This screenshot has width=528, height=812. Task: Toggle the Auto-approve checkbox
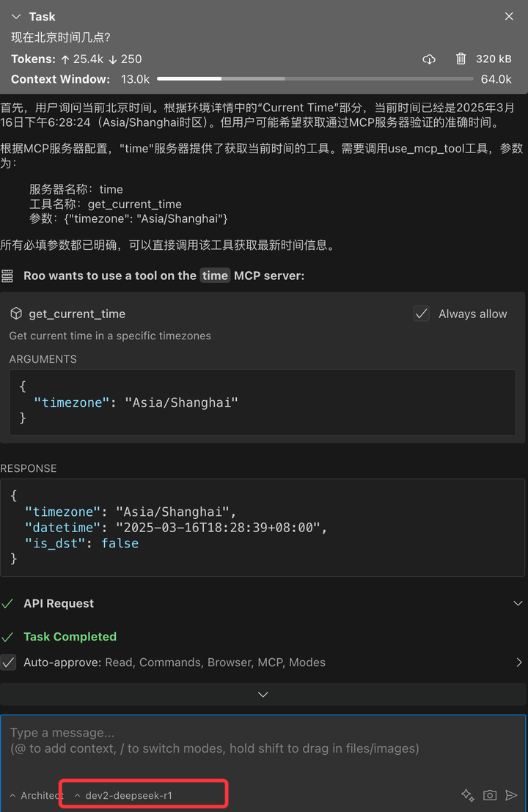click(9, 662)
